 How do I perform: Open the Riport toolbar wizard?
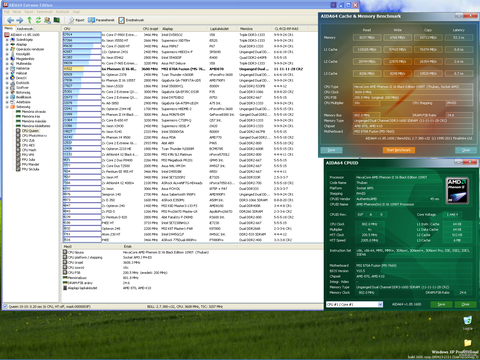[x=77, y=20]
